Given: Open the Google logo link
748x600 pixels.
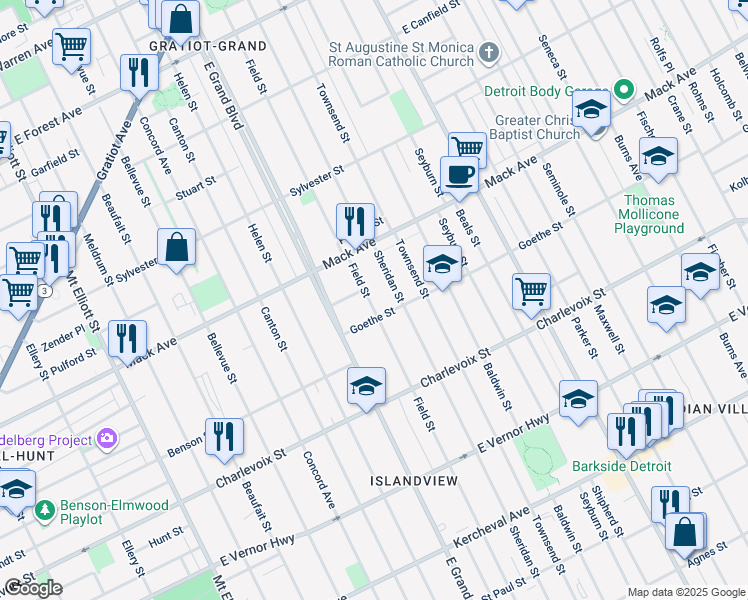Looking at the screenshot, I should pos(33,588).
